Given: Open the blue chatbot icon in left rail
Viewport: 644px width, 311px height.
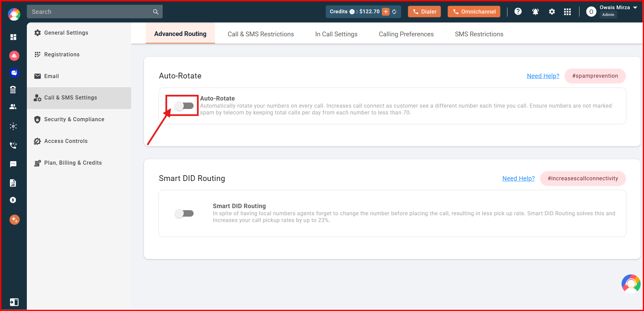Looking at the screenshot, I should [14, 73].
